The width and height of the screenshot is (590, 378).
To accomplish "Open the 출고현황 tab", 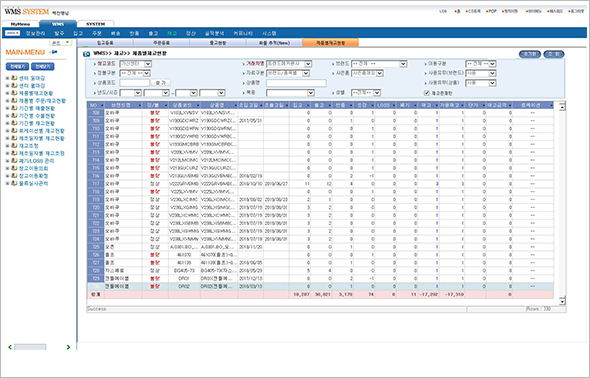I will click(218, 43).
